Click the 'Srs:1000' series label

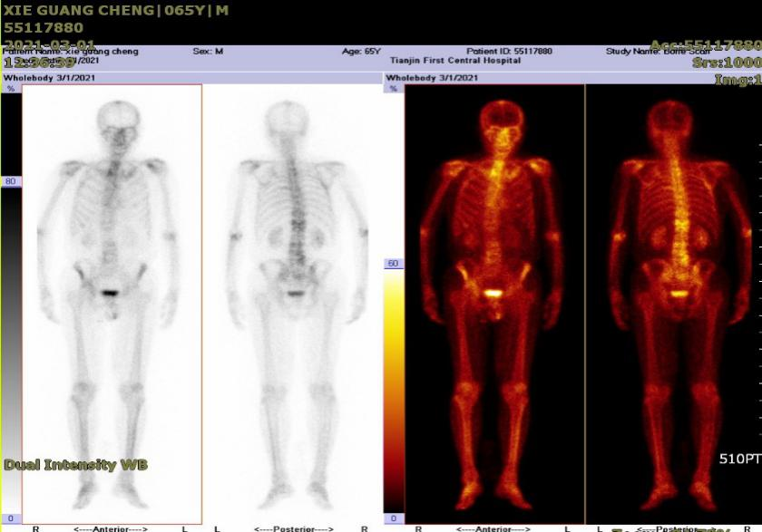[727, 63]
